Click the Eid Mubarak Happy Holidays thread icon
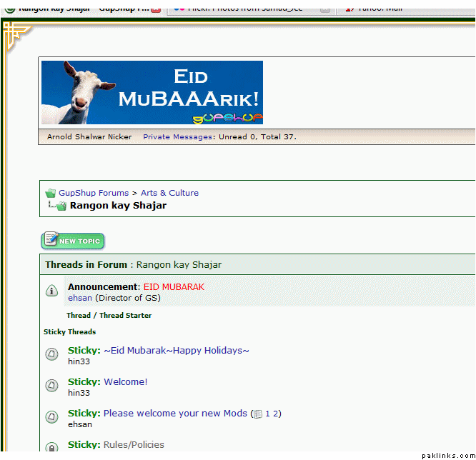The image size is (476, 460). click(x=52, y=354)
